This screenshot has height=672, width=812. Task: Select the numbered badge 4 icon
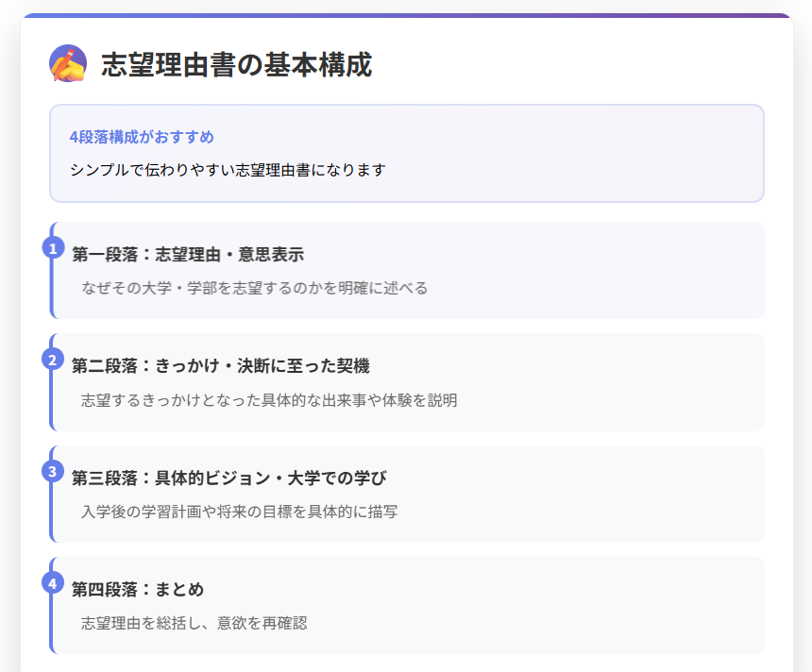(52, 582)
